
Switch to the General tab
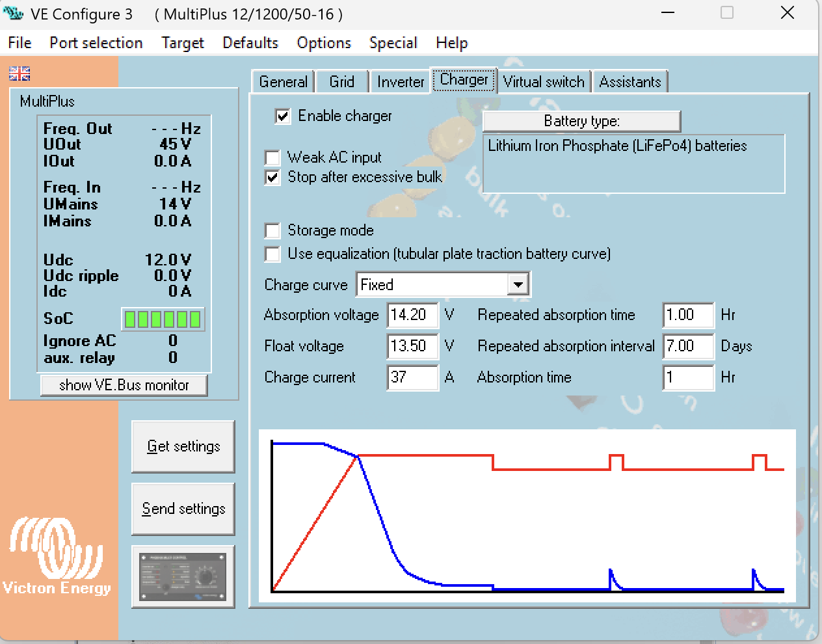tap(283, 82)
